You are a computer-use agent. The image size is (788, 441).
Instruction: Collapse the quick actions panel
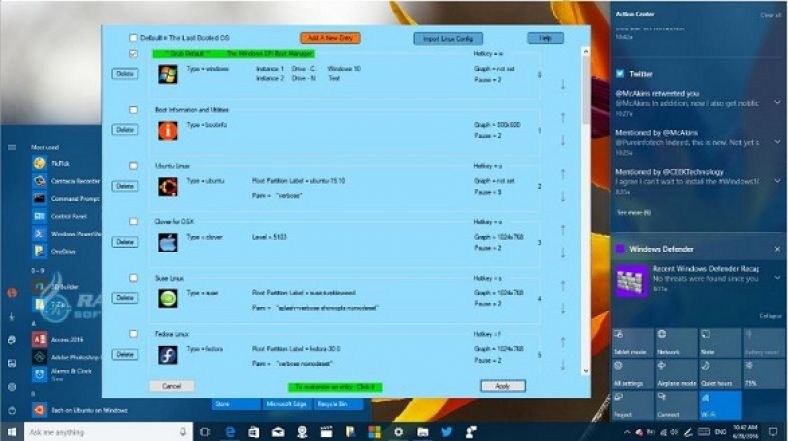[x=770, y=316]
